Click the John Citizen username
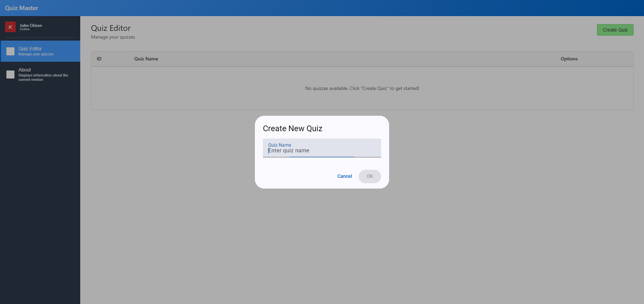 (x=31, y=25)
